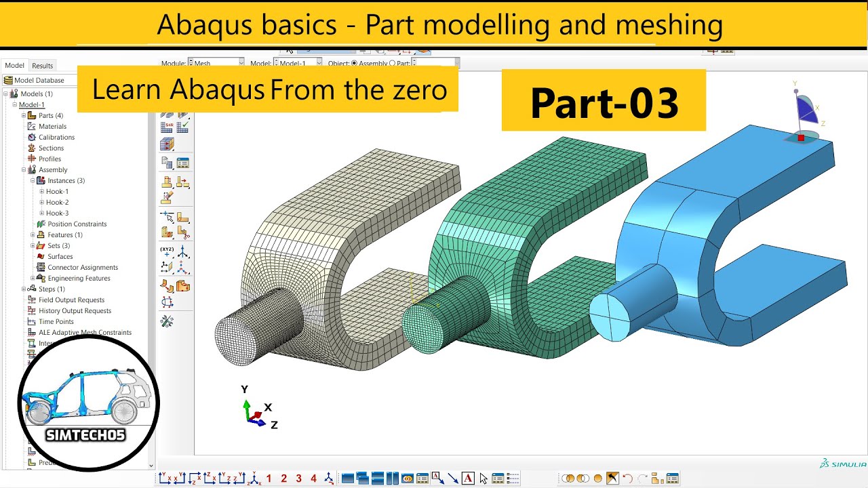The image size is (868, 488).
Task: Switch to the Model tab
Action: (x=14, y=66)
